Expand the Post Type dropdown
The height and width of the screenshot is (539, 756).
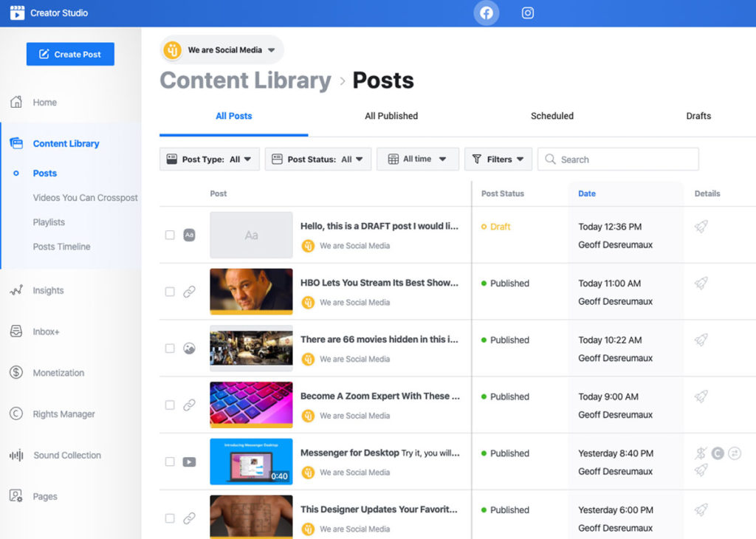click(210, 159)
